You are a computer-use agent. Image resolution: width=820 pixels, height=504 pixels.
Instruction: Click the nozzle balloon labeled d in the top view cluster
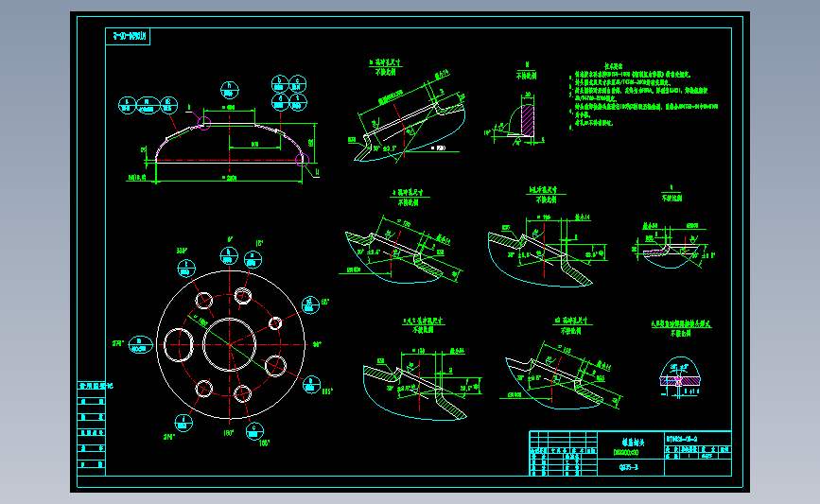point(280,101)
